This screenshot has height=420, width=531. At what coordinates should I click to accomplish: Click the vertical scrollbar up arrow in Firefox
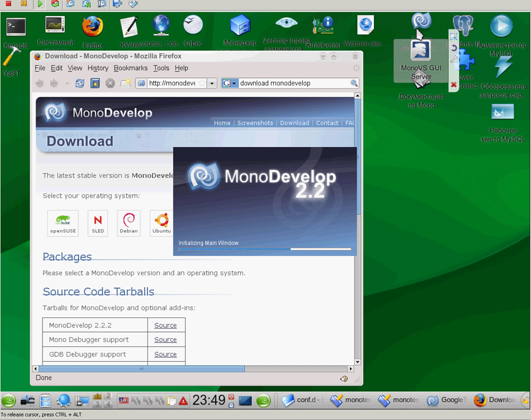pos(358,96)
